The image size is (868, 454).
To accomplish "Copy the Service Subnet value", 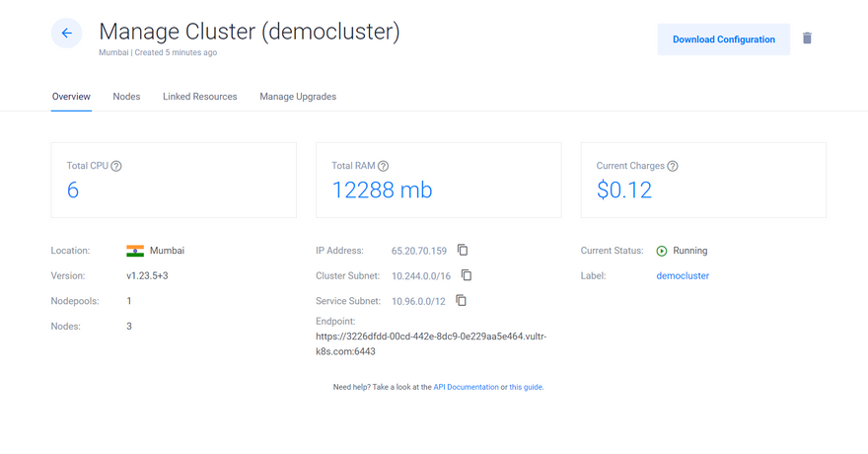I will tap(461, 301).
